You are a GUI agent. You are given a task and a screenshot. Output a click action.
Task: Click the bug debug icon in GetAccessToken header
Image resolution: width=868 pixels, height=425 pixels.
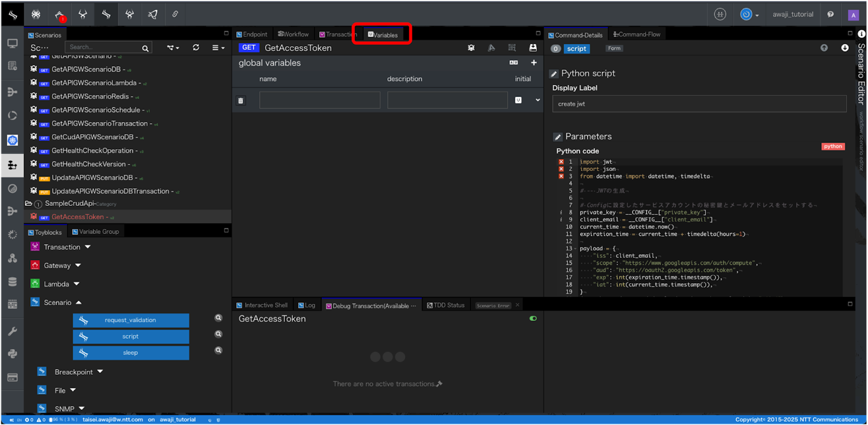click(471, 48)
